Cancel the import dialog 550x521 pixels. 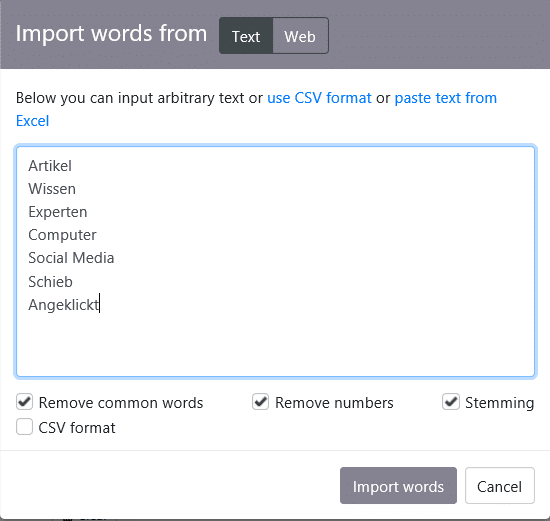[500, 486]
